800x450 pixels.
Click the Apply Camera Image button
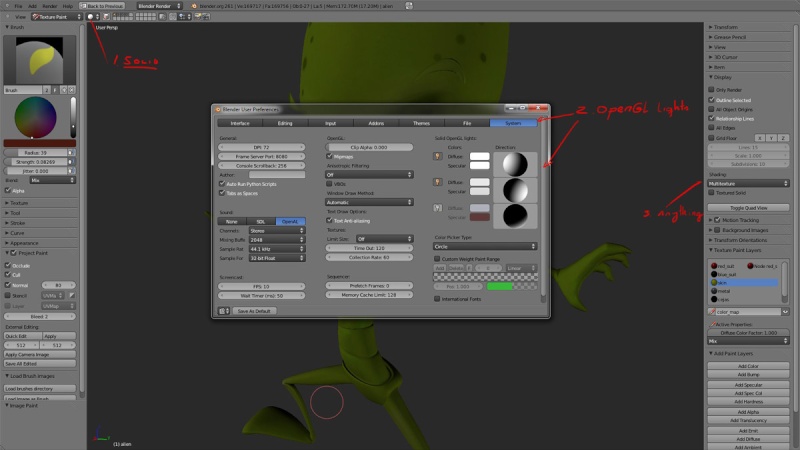click(x=40, y=354)
